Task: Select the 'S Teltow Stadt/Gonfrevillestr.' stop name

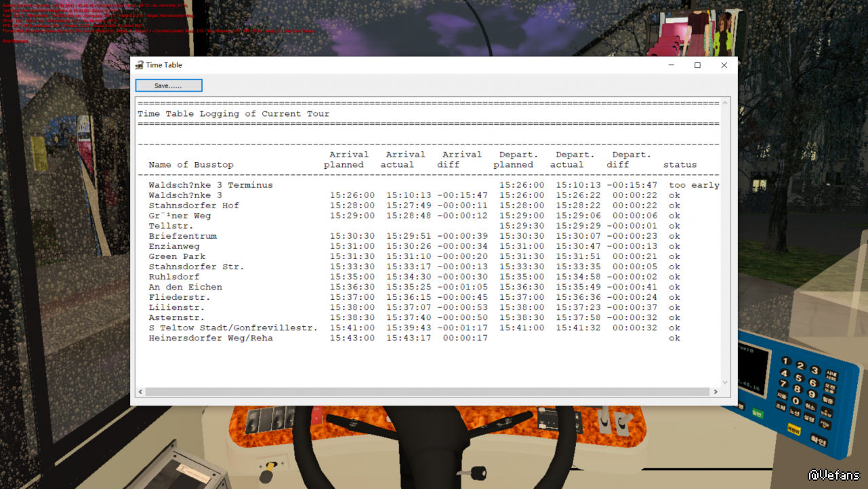Action: pyautogui.click(x=233, y=328)
